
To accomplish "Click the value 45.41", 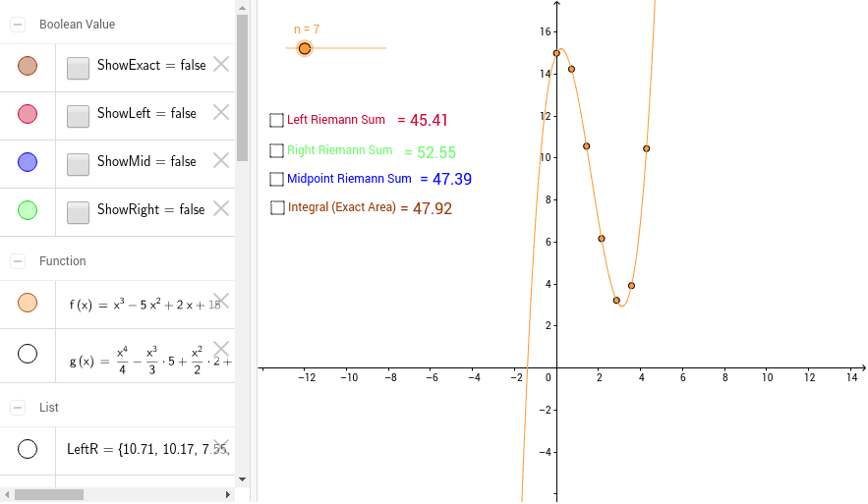I will point(429,120).
